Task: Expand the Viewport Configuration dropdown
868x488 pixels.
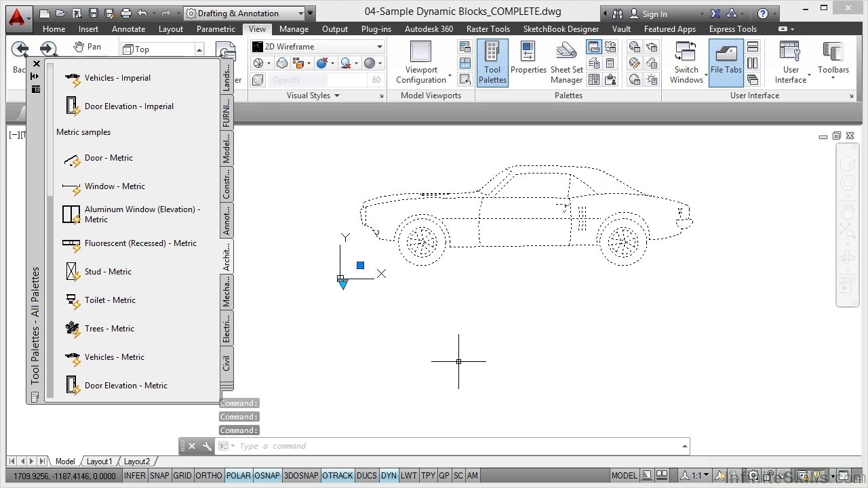Action: (421, 63)
